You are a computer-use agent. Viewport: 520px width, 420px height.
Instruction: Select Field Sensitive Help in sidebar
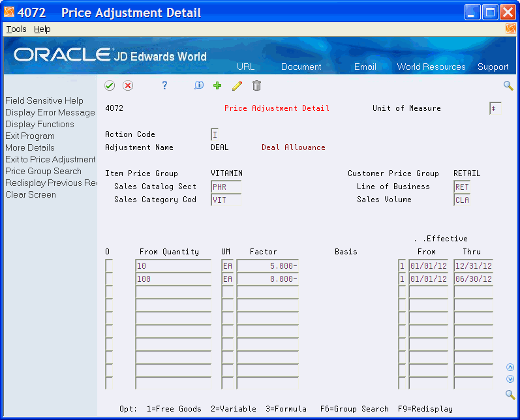[44, 100]
